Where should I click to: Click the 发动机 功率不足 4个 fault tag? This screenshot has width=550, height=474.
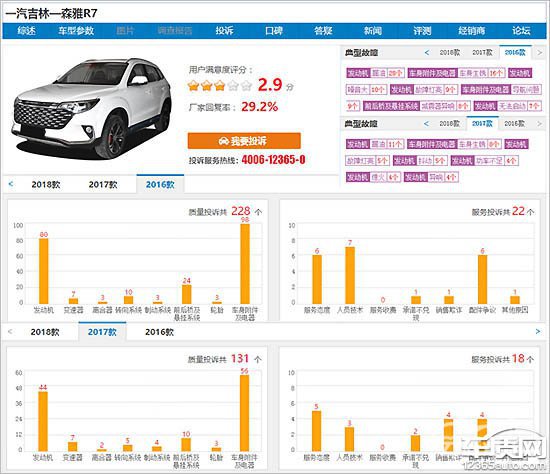tap(484, 161)
